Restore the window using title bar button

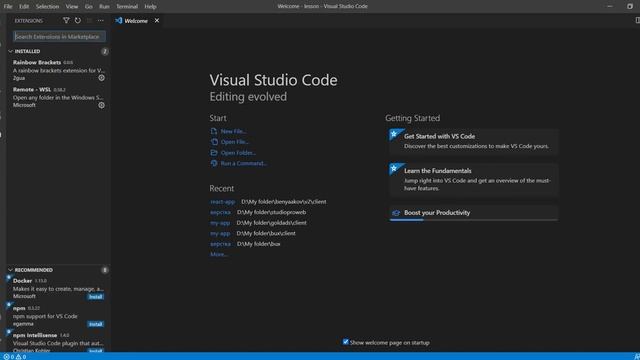pos(630,6)
